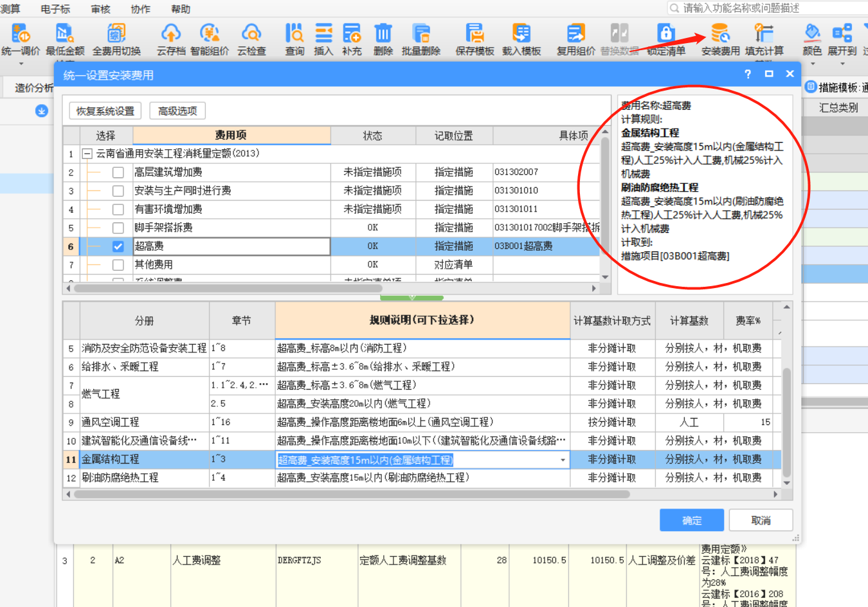Click the dialog help question mark icon
868x607 pixels.
pyautogui.click(x=748, y=74)
